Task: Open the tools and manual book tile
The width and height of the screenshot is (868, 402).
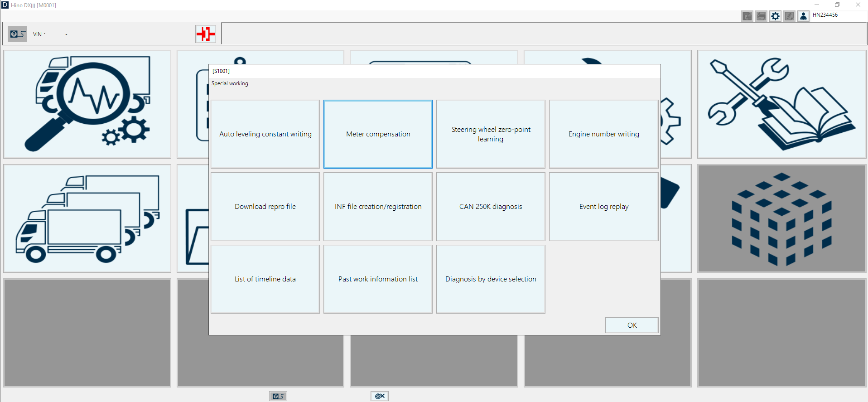Action: pos(782,104)
